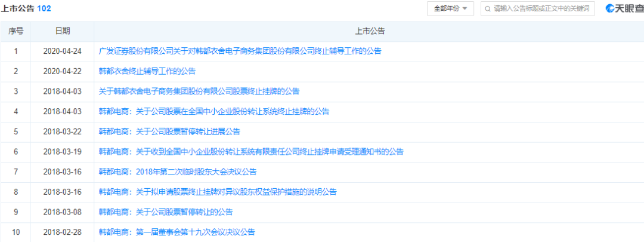Open 关于韩都衣舍电子商务集团 股票终止挂牌 announcement
Viewport: 644px width, 242px height.
tap(199, 91)
